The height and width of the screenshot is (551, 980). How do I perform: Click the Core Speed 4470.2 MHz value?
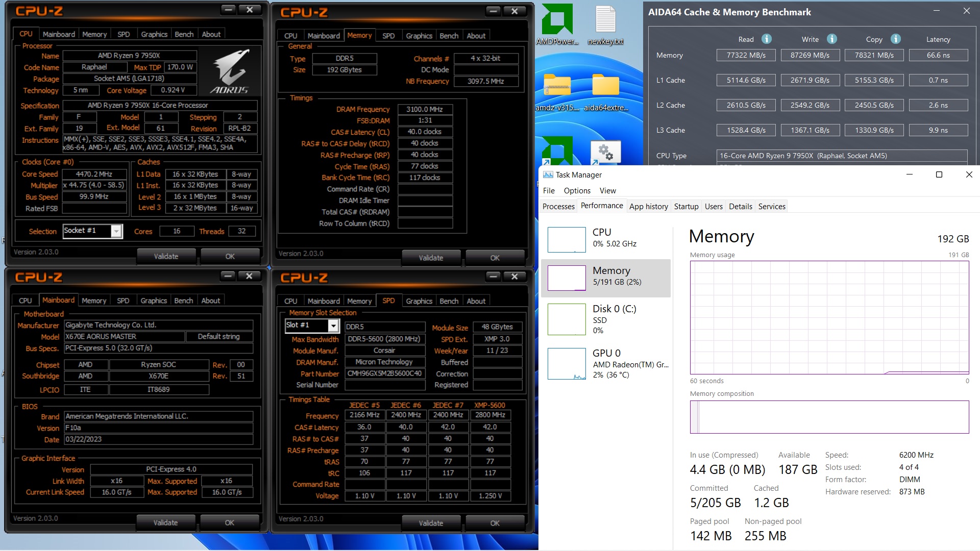click(94, 174)
